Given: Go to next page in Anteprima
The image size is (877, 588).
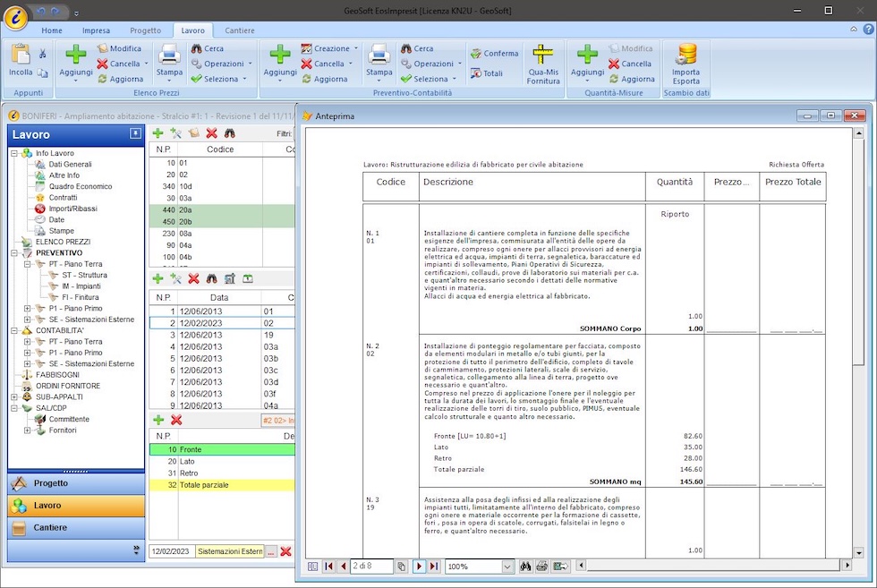Looking at the screenshot, I should click(x=419, y=567).
